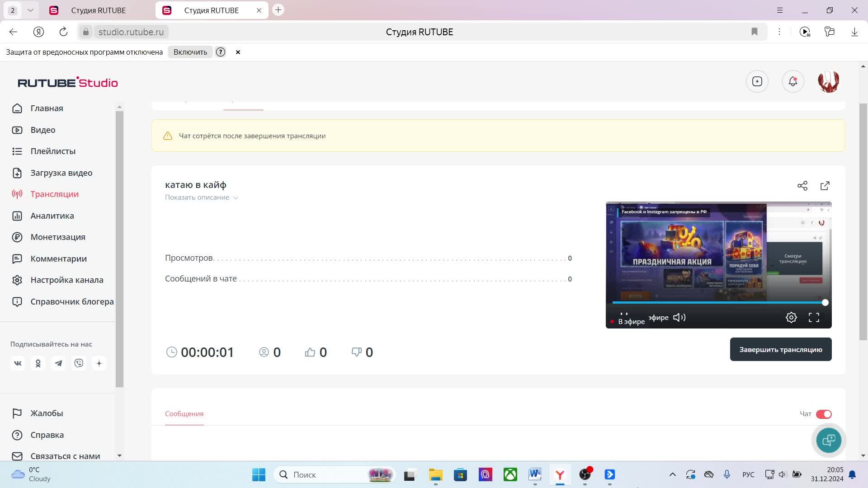Image resolution: width=868 pixels, height=488 pixels.
Task: Show hidden system tray icons
Action: tap(672, 474)
